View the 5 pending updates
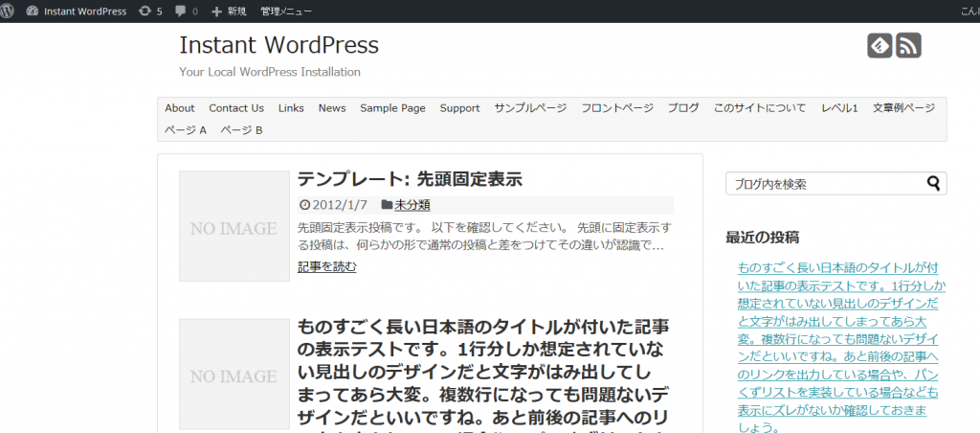The image size is (980, 433). coord(150,11)
